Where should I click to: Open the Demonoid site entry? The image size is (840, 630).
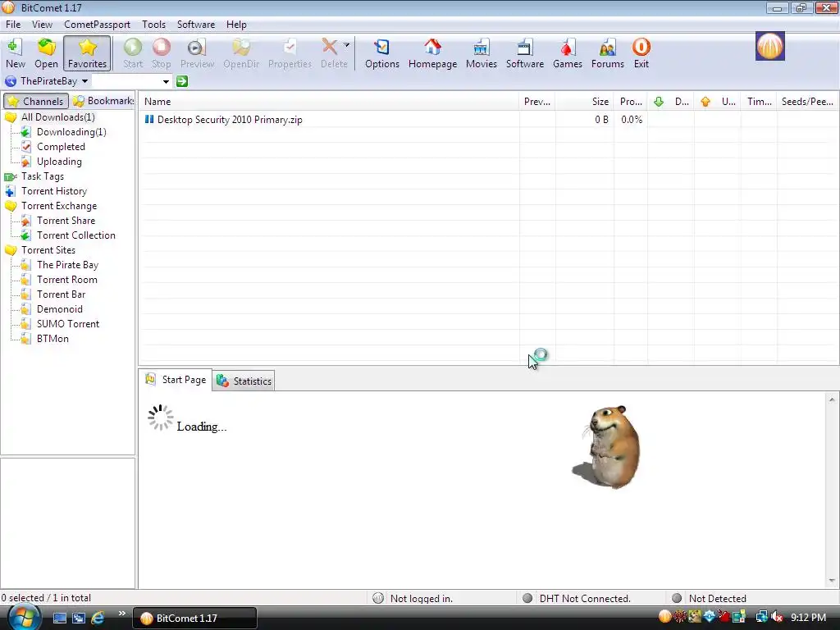coord(59,309)
